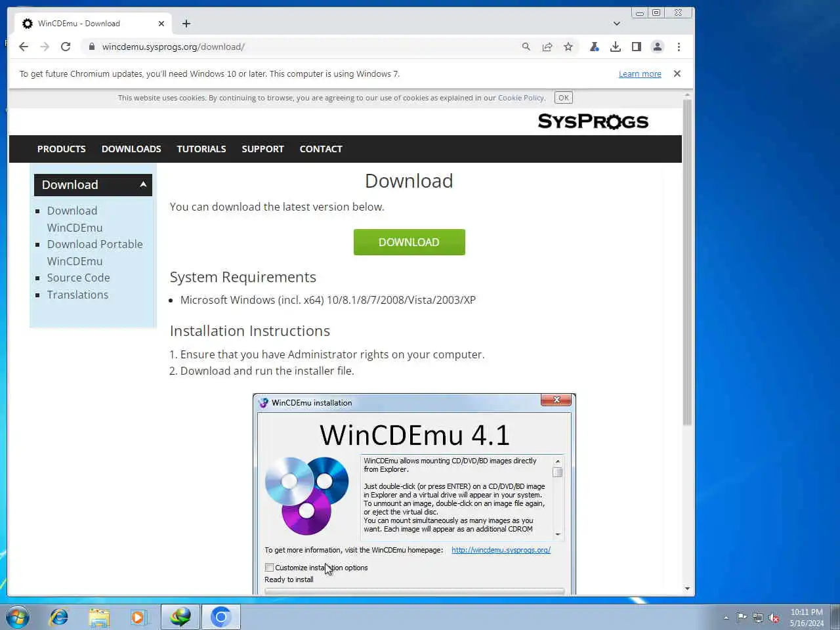Accept cookies with the OK button
Viewport: 840px width, 630px height.
pyautogui.click(x=564, y=98)
